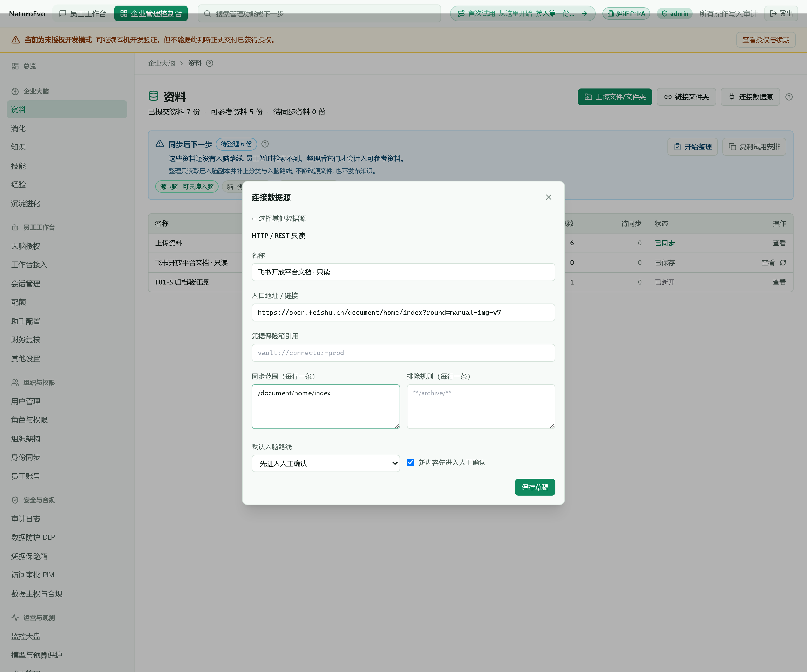Click the 同步范围 textarea
807x672 pixels.
coord(326,406)
